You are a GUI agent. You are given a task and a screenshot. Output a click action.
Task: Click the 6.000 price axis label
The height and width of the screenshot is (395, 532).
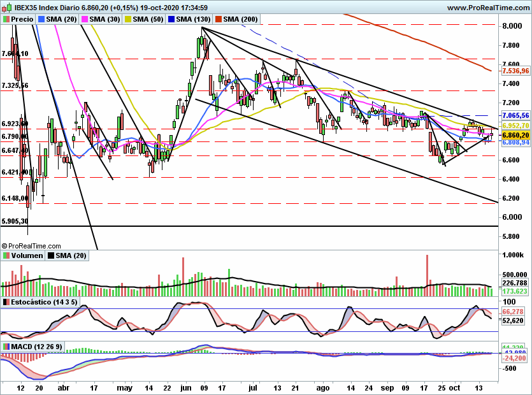512,217
